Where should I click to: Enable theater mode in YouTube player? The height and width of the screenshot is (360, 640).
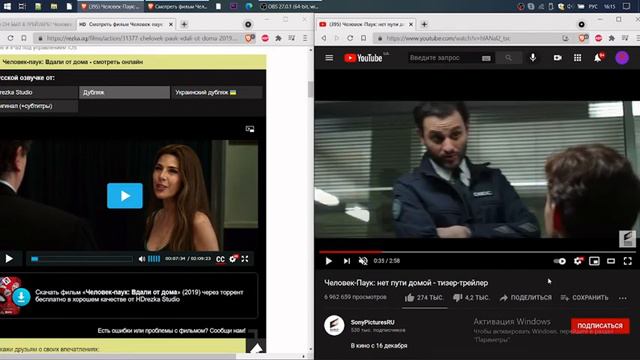coord(611,261)
